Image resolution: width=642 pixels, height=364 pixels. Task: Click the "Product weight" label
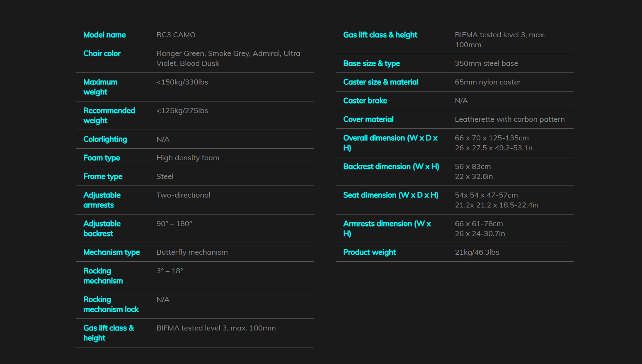pos(370,252)
